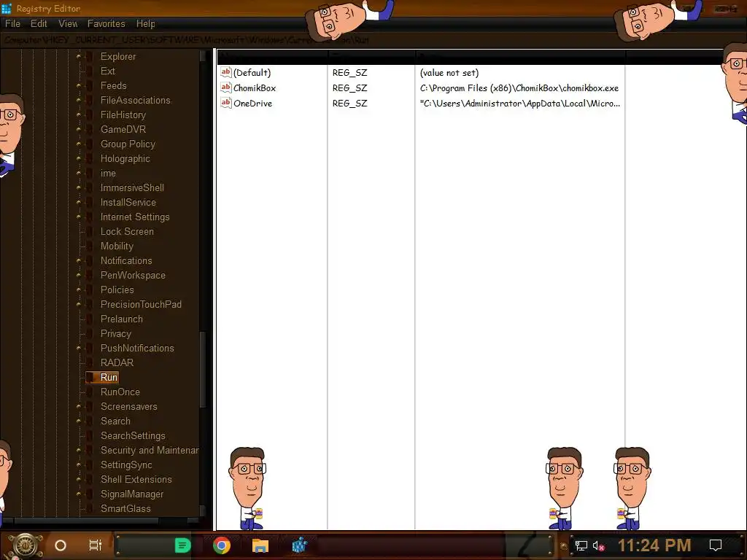747x560 pixels.
Task: Select the Privacy key
Action: tap(116, 333)
